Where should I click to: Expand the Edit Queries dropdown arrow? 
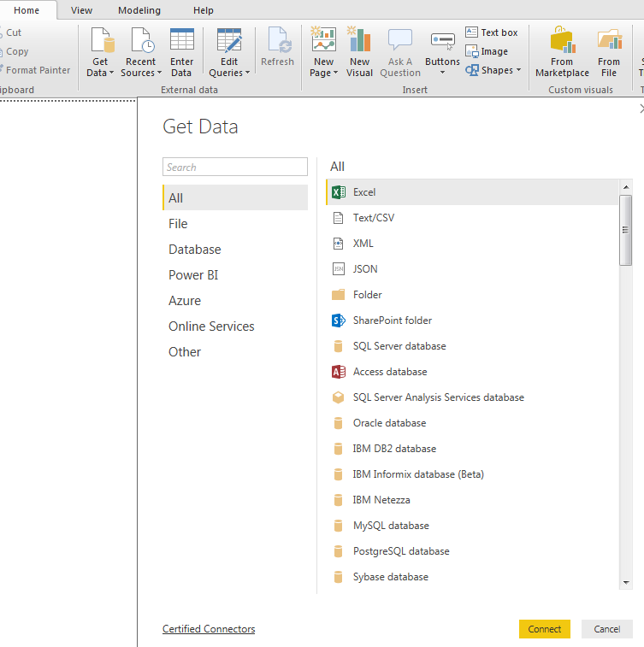[x=248, y=73]
